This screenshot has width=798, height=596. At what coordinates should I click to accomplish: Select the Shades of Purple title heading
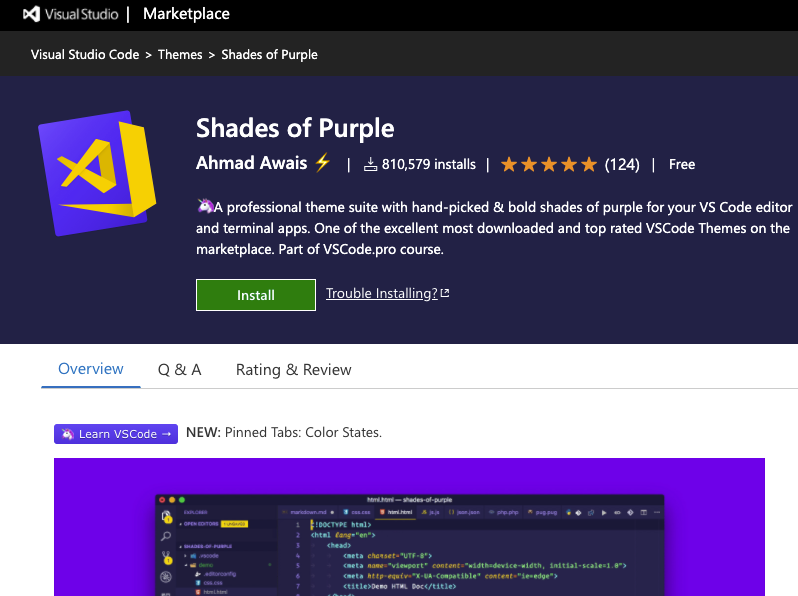click(295, 128)
